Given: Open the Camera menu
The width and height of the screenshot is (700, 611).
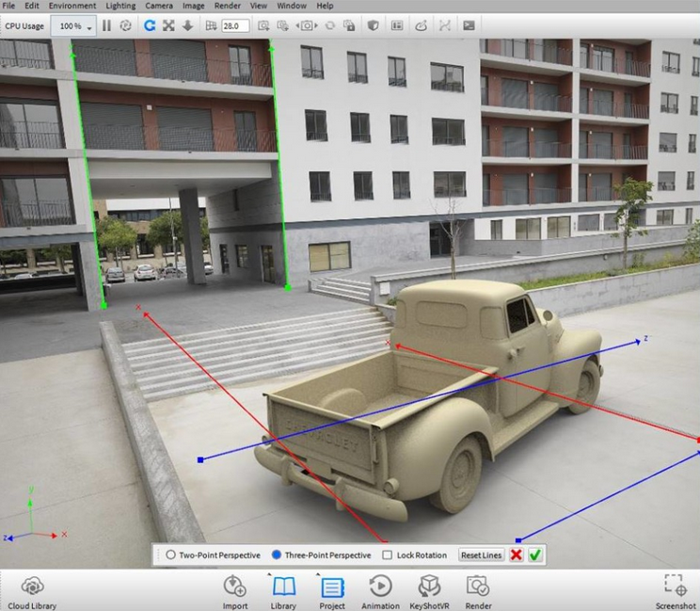Looking at the screenshot, I should point(158,6).
